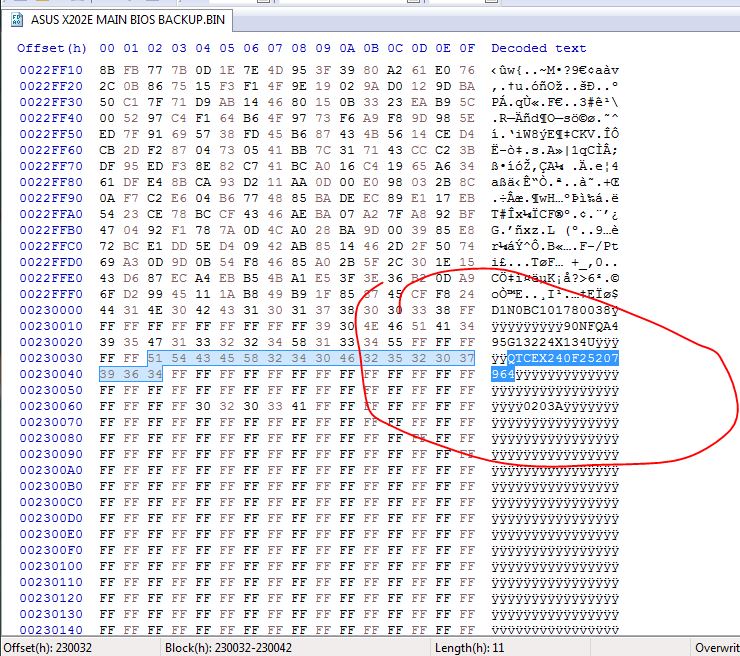Click decoded text 0203A in row 00230060
This screenshot has width=740, height=656.
pos(543,406)
